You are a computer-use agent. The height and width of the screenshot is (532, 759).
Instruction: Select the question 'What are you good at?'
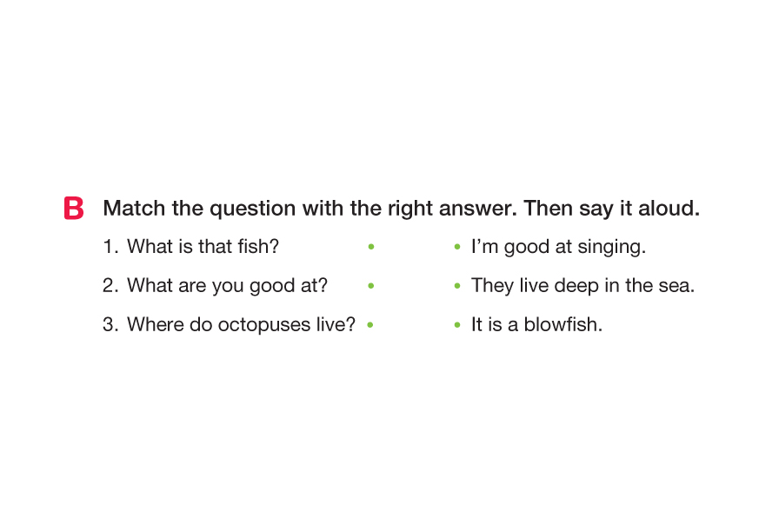227,285
